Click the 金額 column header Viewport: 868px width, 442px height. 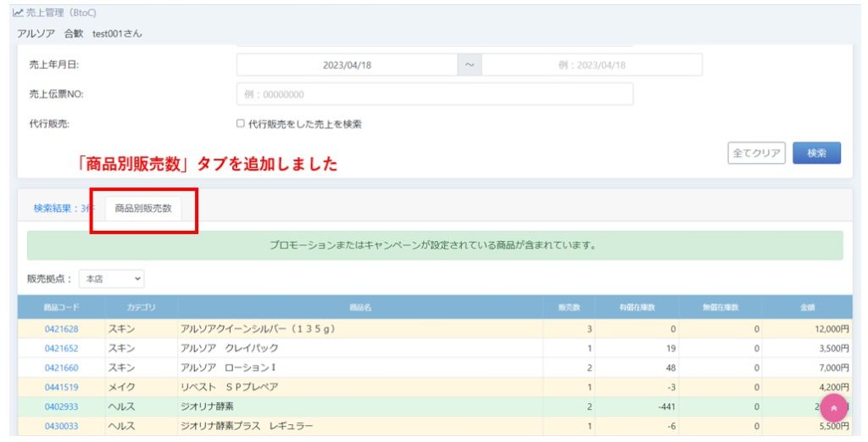tap(807, 307)
